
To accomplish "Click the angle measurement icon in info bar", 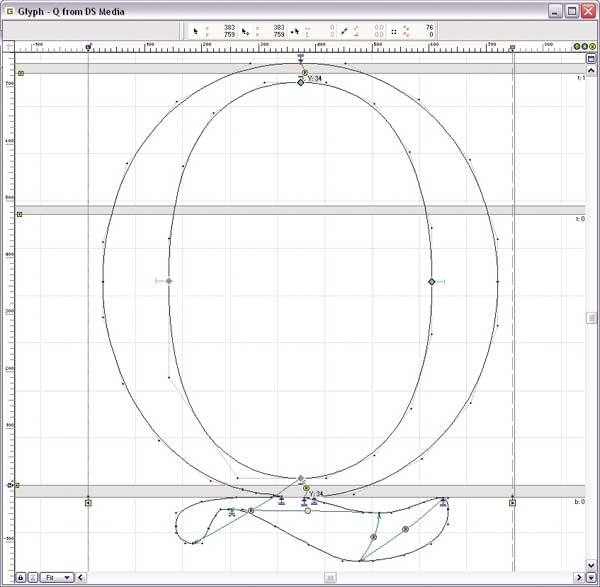I will coord(344,31).
